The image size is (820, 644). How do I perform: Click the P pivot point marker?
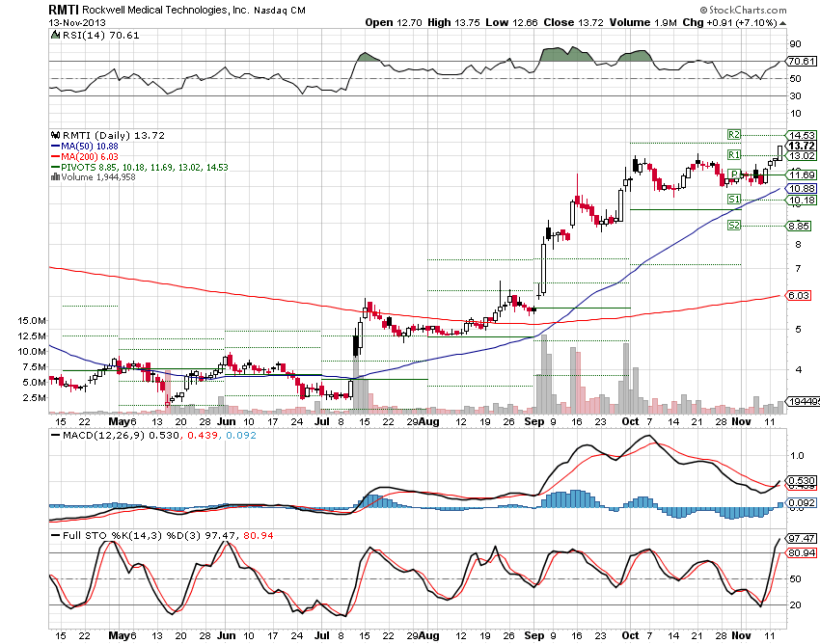734,174
